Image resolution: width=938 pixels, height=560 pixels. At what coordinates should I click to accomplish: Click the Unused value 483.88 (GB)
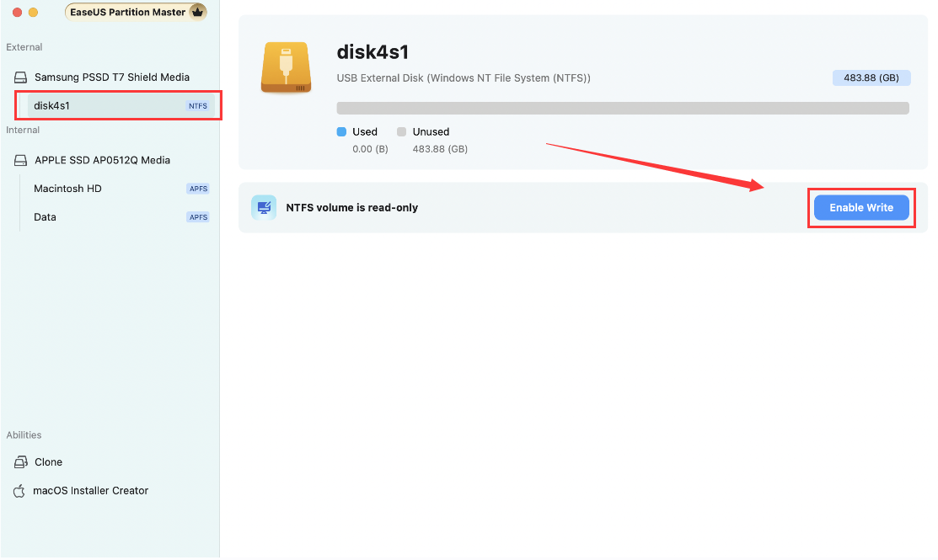[x=440, y=149]
